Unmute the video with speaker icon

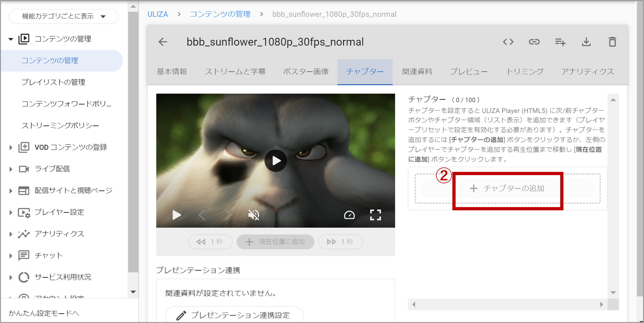coord(253,215)
